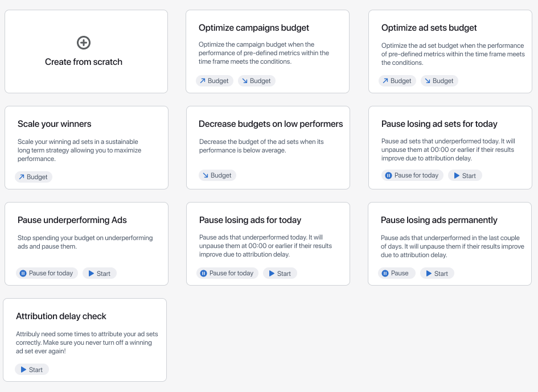538x392 pixels.
Task: Open the Scale your winners template title
Action: point(55,124)
